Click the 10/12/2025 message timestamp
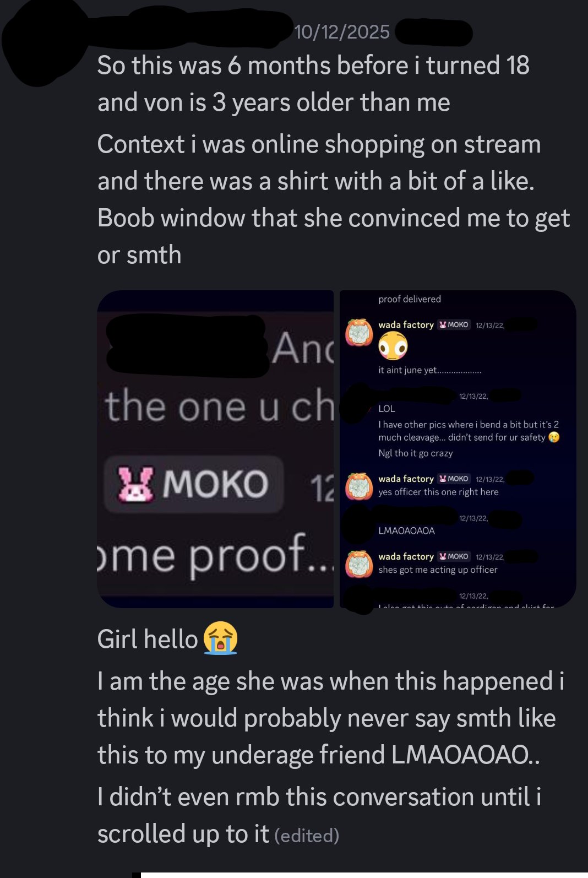 click(x=342, y=32)
